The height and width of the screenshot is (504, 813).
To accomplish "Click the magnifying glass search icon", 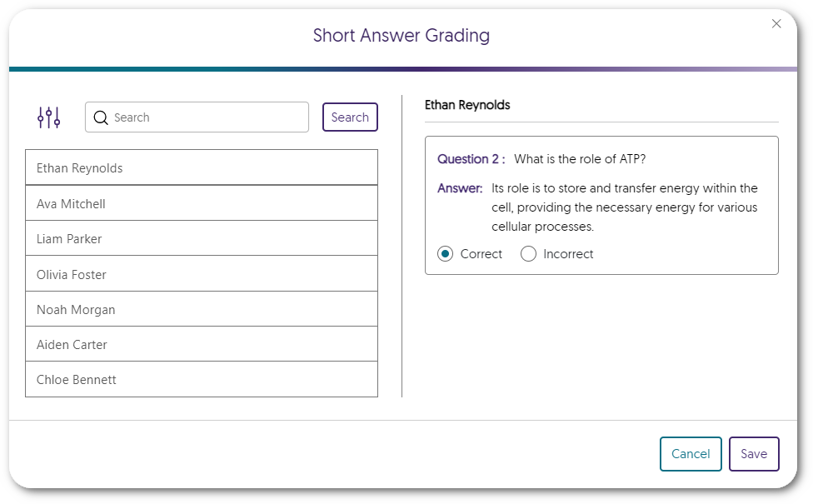I will coord(102,117).
